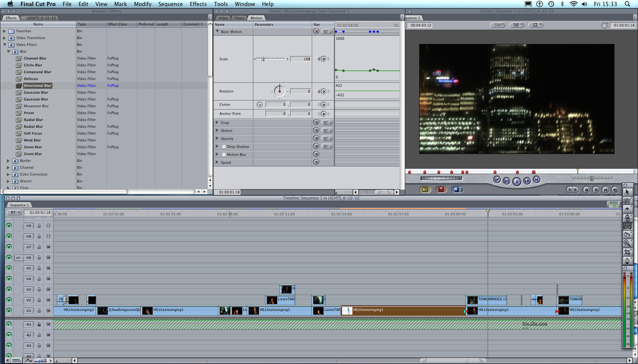Toggle V1 track visibility
The image size is (638, 364).
[x=9, y=311]
